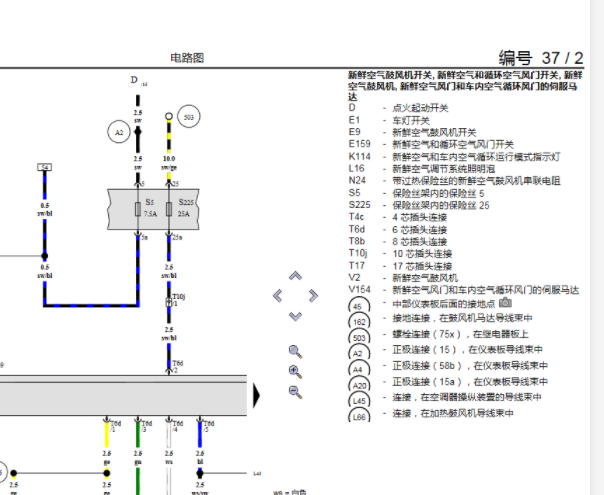Click legend circle 45
Screen dimensions: 604x495
click(x=359, y=305)
